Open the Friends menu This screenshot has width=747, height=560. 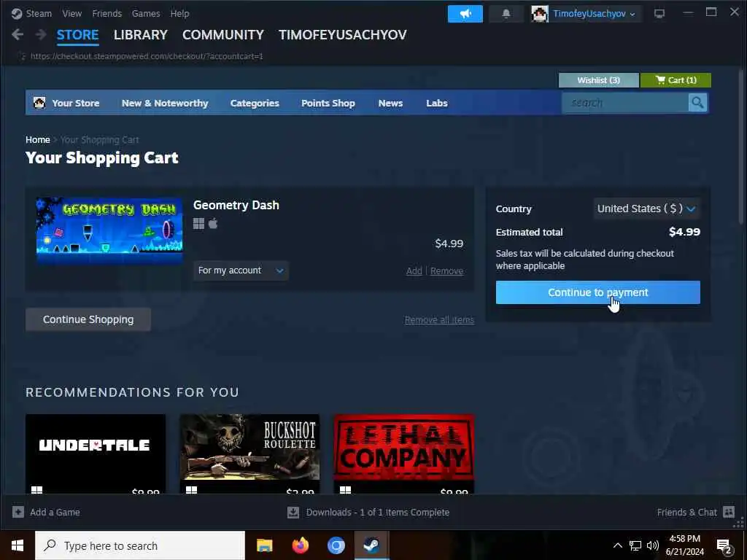(107, 13)
